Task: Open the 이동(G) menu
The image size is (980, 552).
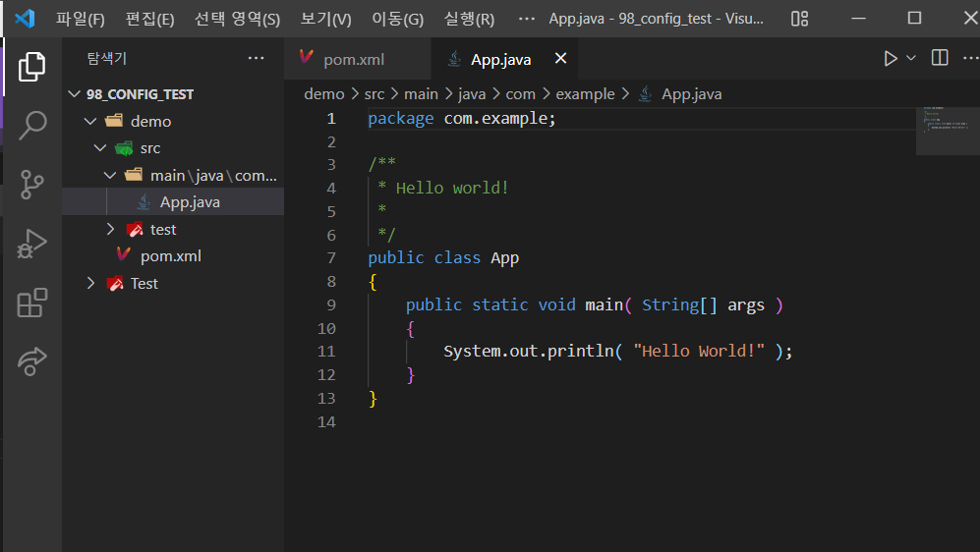Action: [397, 19]
